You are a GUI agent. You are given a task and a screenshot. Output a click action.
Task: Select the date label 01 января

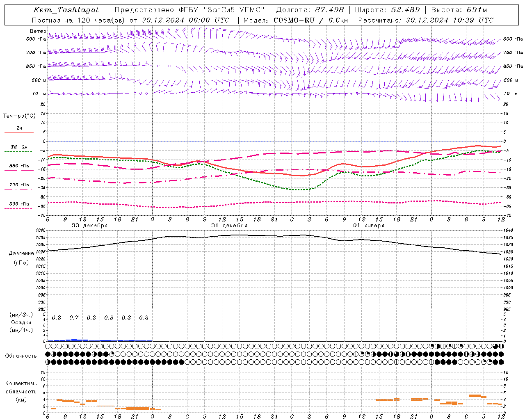point(369,226)
